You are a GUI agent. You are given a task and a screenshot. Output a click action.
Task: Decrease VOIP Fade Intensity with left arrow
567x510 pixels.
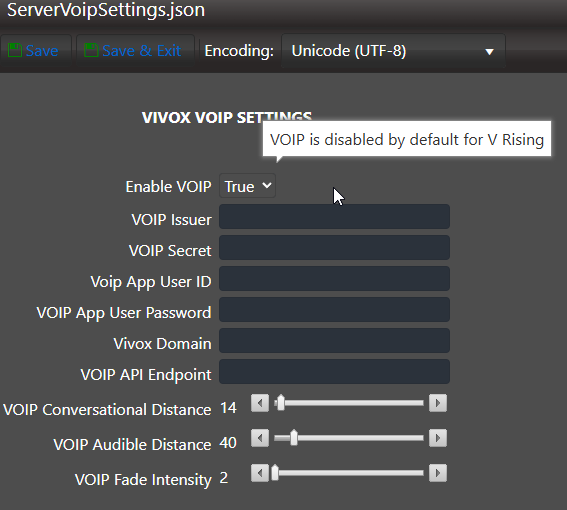260,473
